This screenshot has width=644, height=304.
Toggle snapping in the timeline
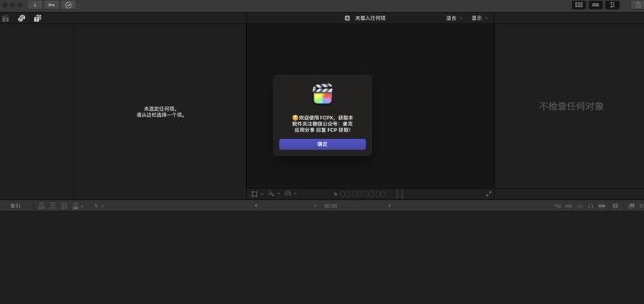pyautogui.click(x=601, y=206)
